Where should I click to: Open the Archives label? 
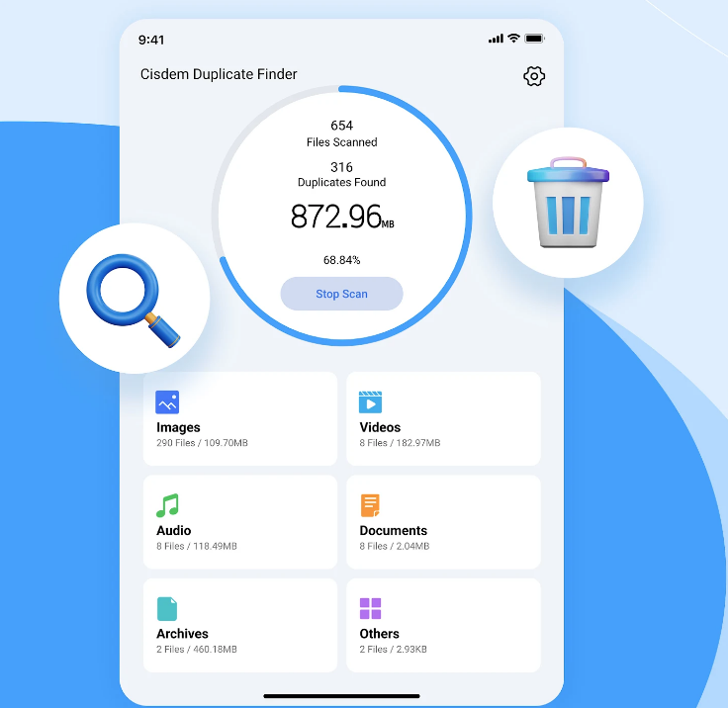(182, 634)
